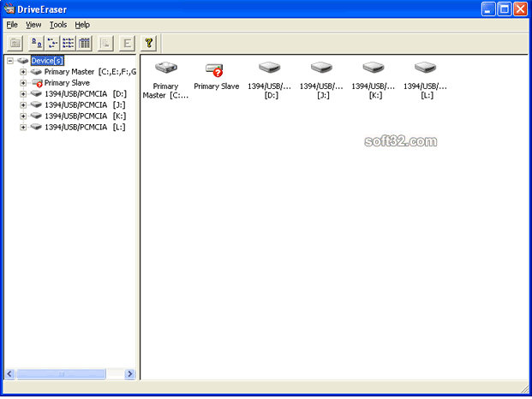Expand the 1394/USB/PCMCIA [K:] node
This screenshot has height=399, width=532.
pos(23,116)
